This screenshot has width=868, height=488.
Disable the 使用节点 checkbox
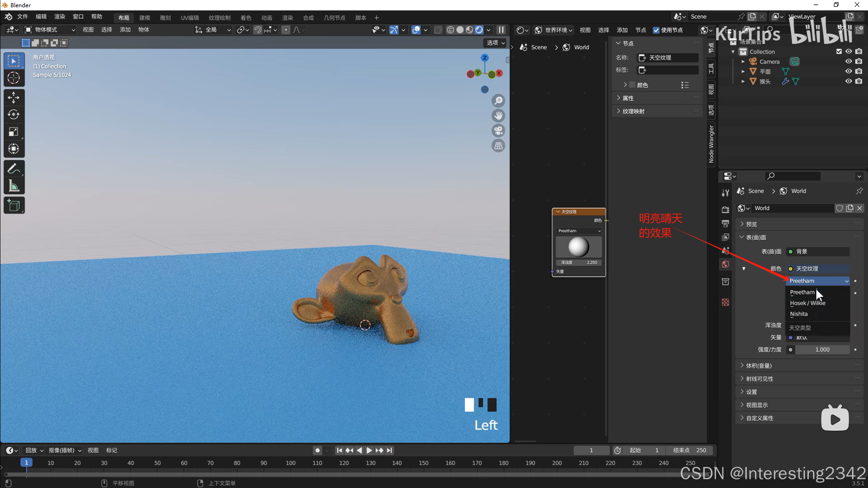pyautogui.click(x=656, y=30)
